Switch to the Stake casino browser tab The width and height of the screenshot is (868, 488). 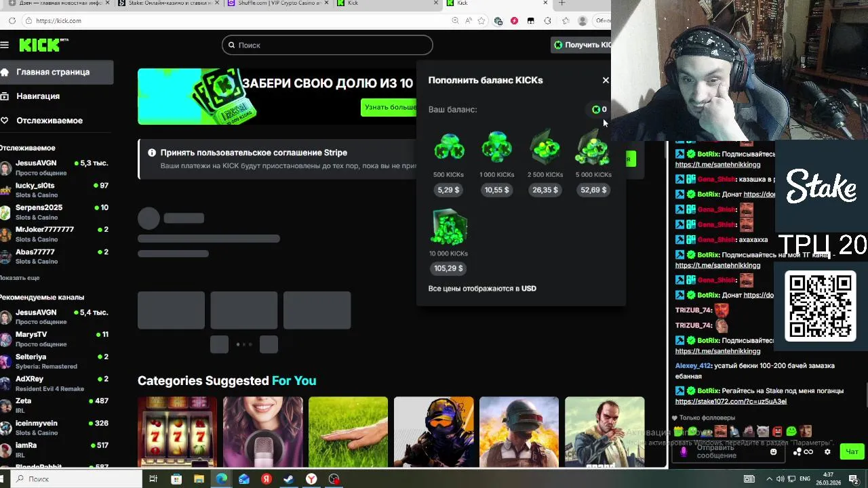click(170, 3)
